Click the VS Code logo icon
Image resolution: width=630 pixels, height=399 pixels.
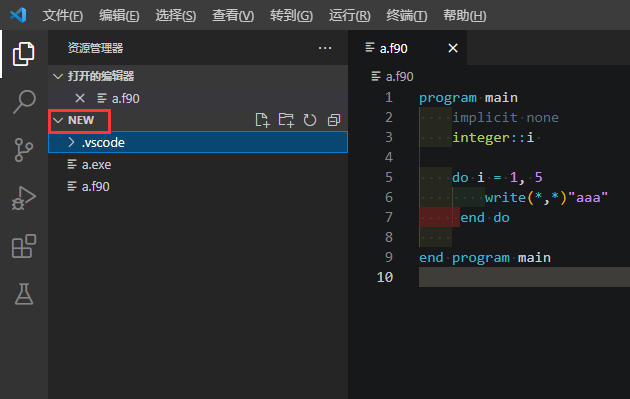coord(18,15)
